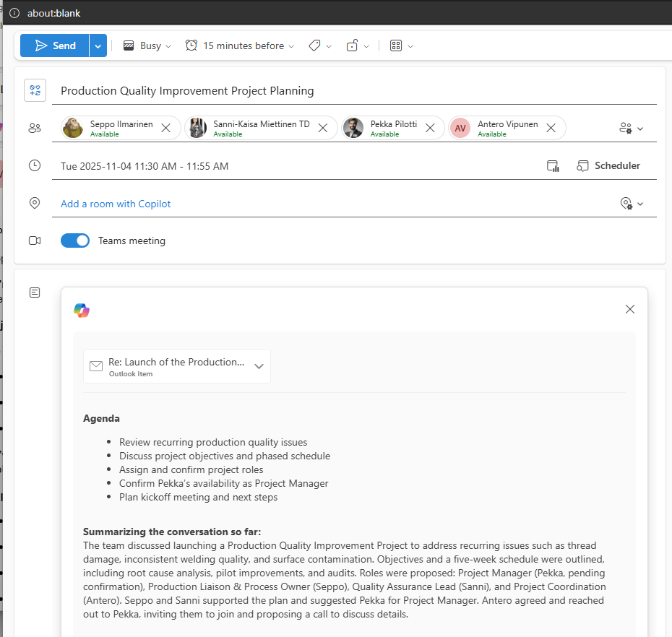Screen dimensions: 672x637
Task: Click the meeting date and time field
Action: pos(145,166)
